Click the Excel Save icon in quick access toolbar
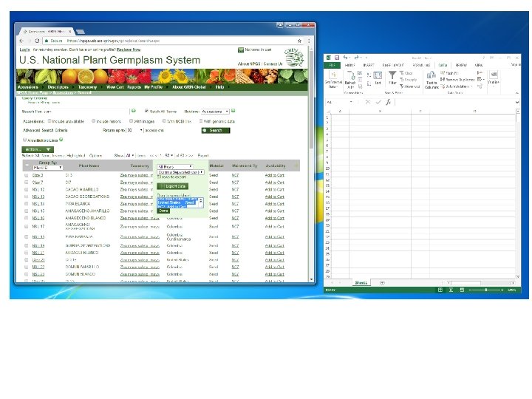The height and width of the screenshot is (399, 532). [337, 58]
